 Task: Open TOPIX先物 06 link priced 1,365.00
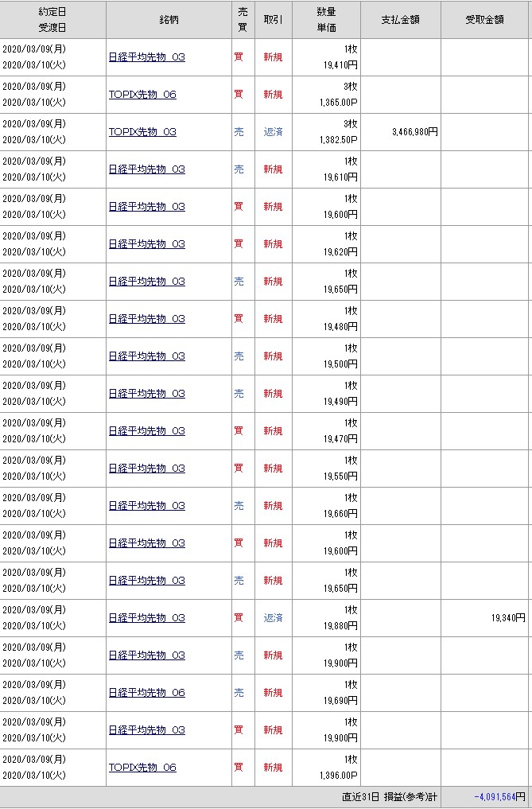click(x=142, y=95)
